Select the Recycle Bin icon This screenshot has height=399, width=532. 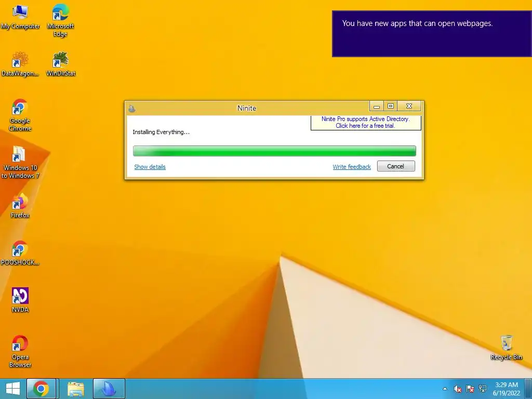(506, 348)
